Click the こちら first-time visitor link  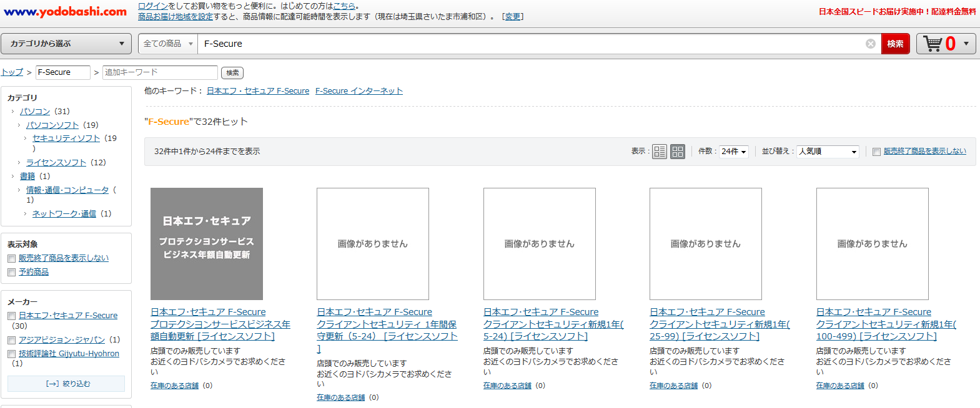pyautogui.click(x=344, y=6)
